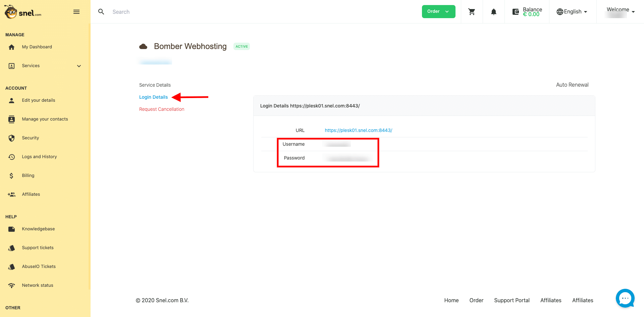This screenshot has width=644, height=317.
Task: Open the Affiliates sidebar item
Action: [31, 194]
